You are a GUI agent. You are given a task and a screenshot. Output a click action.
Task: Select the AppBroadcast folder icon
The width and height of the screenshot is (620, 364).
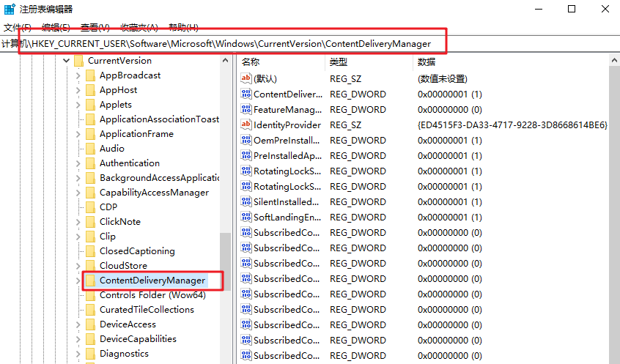tap(91, 75)
